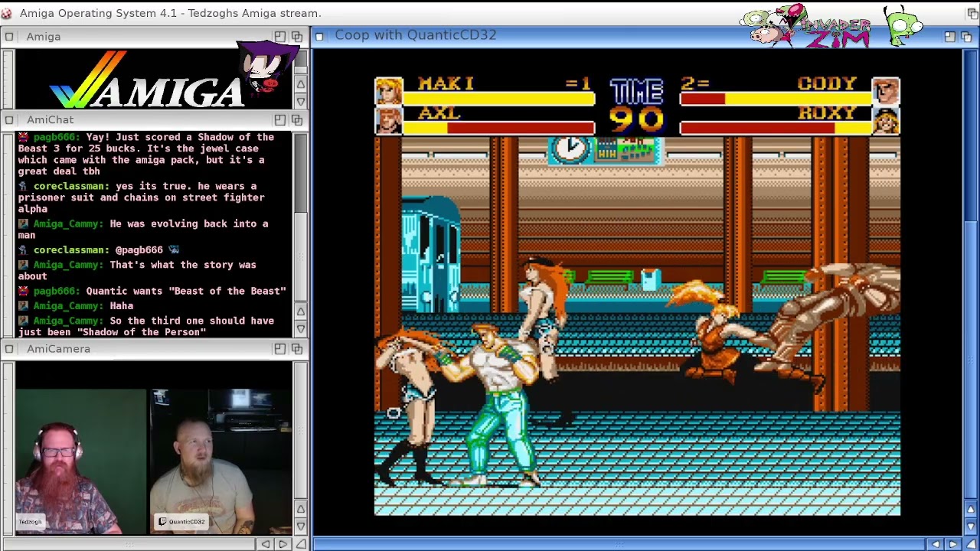This screenshot has height=551, width=980.
Task: Click the QuanticCD32 webcam feed
Action: point(220,461)
